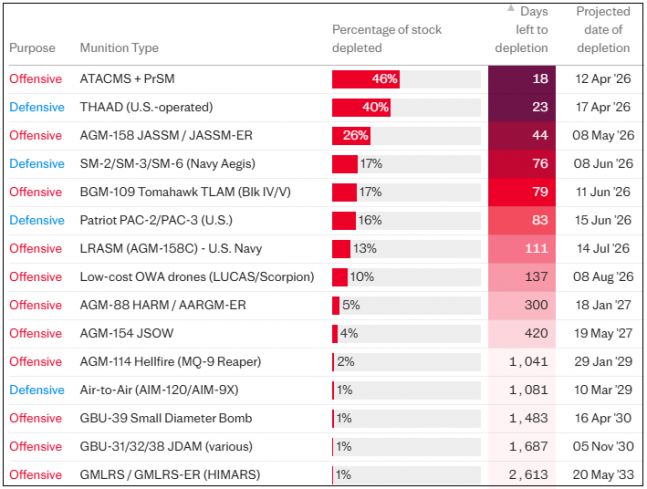Click Percentage of stock depleted header

pos(387,39)
